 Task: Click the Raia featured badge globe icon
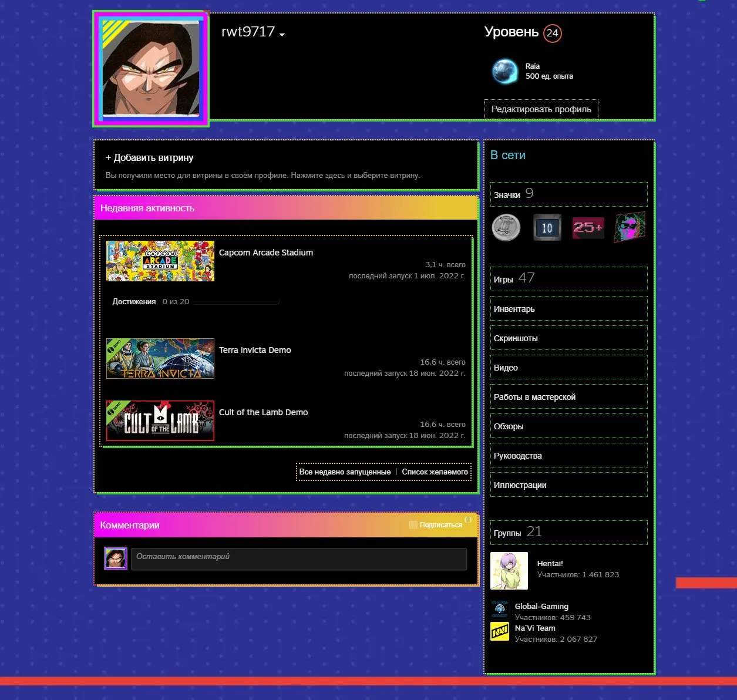(504, 72)
